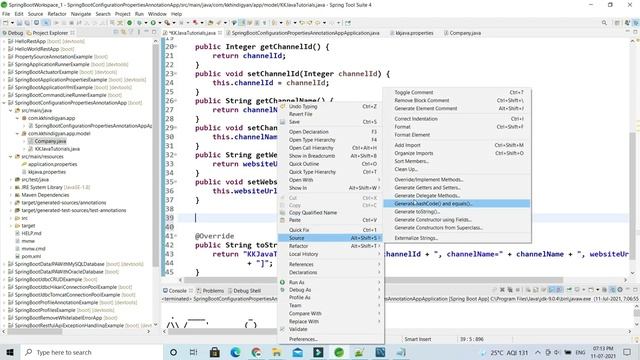The image size is (640, 360).
Task: Click the Save icon in context menu
Action: tap(282, 122)
